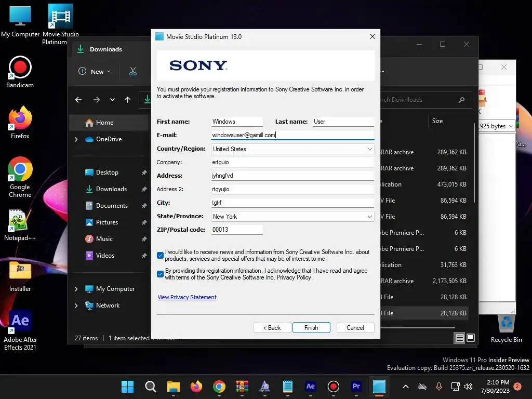The height and width of the screenshot is (399, 532).
Task: Open volume control in system tray
Action: (x=468, y=387)
